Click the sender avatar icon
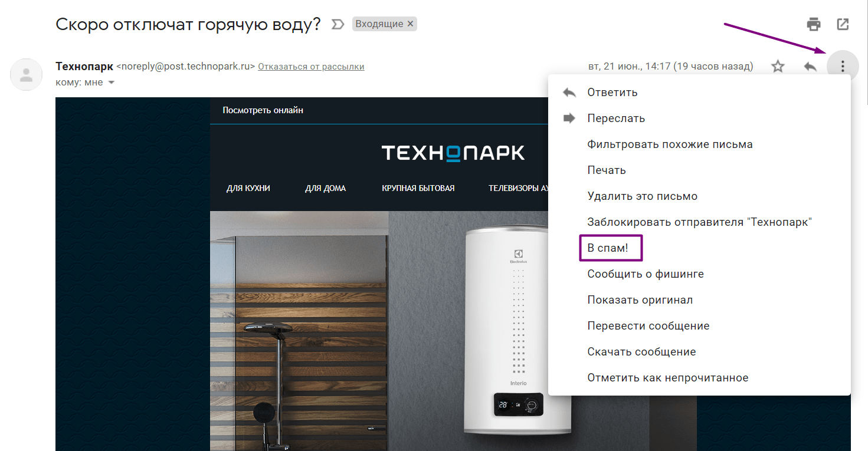The height and width of the screenshot is (451, 868). (x=27, y=74)
